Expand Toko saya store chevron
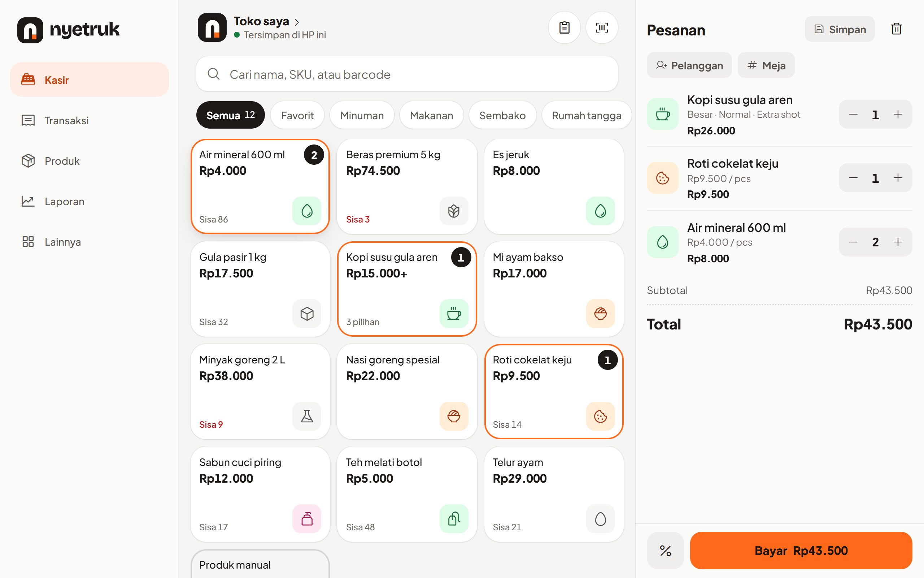This screenshot has width=924, height=578. (297, 22)
